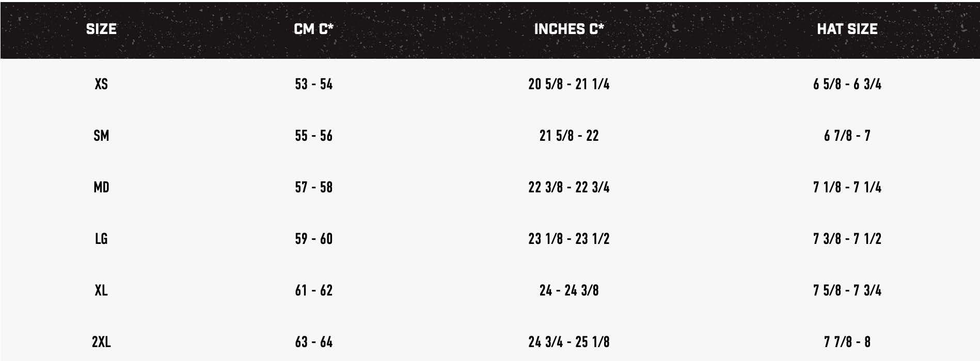The width and height of the screenshot is (980, 361).
Task: Select the LG size row label
Action: (101, 239)
